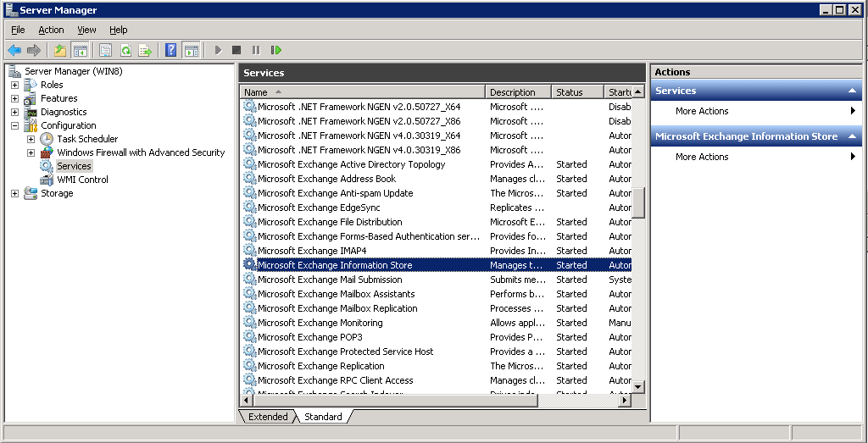Select Microsoft Exchange Mailbox Replication service
The height and width of the screenshot is (443, 868).
click(337, 308)
